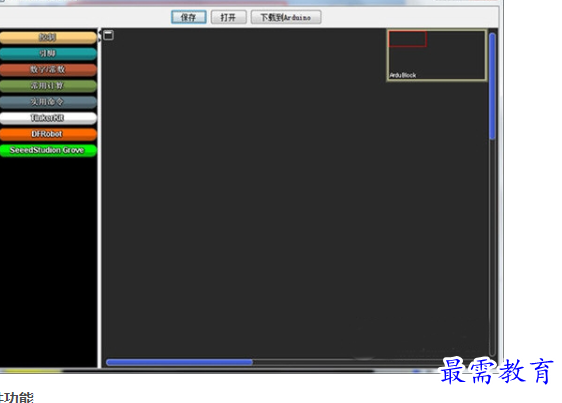Click the red viewport rectangle in minimap

tap(408, 39)
